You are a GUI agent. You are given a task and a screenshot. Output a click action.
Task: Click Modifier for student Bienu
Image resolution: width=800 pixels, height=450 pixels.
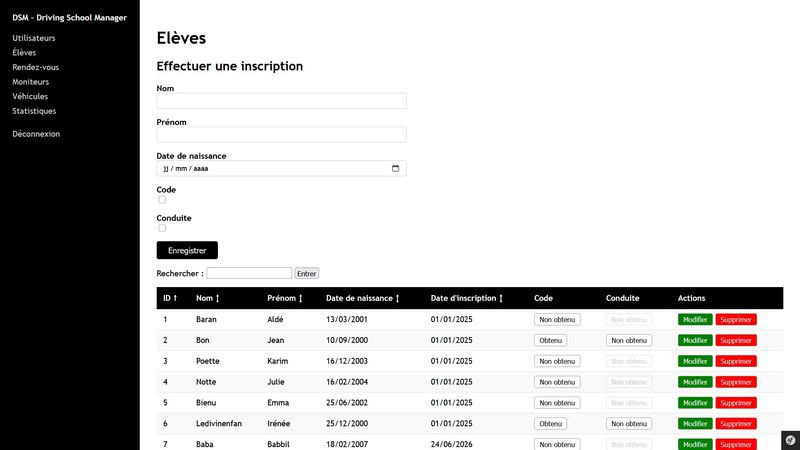click(695, 403)
